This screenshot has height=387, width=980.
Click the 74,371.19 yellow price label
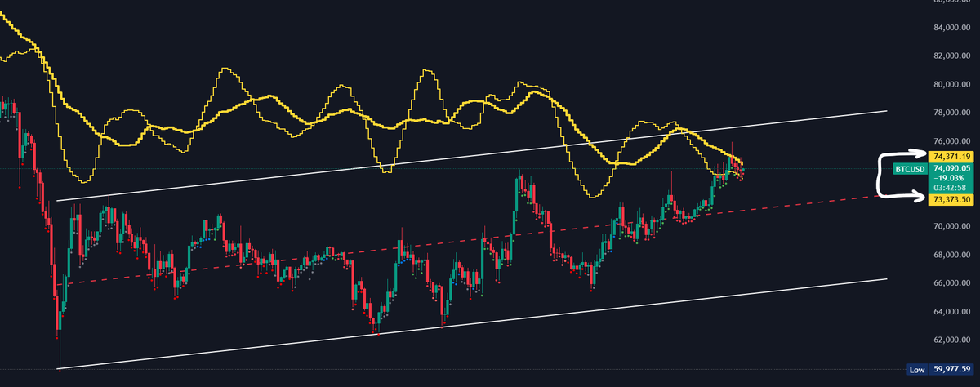click(x=951, y=155)
